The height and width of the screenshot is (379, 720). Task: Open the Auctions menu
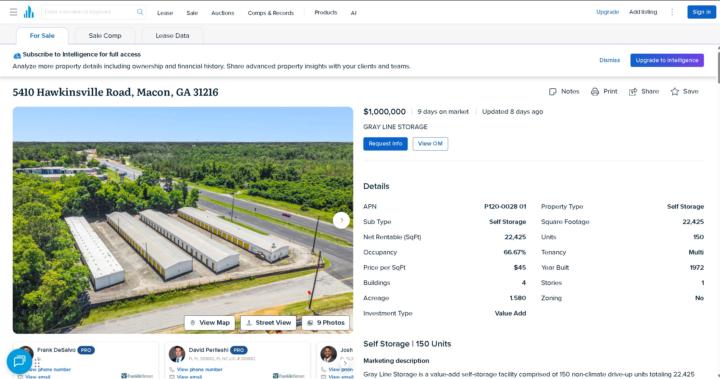click(223, 13)
